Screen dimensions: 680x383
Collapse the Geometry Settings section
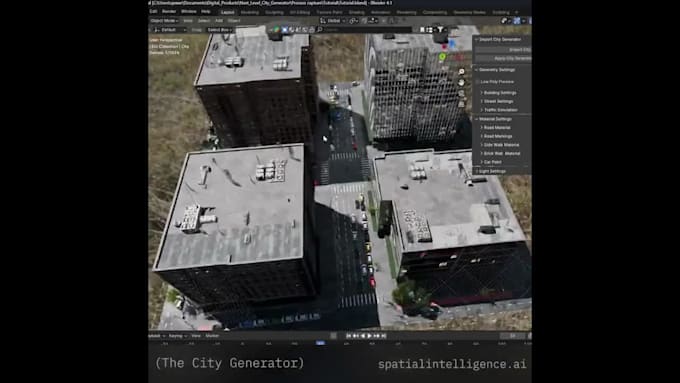tap(477, 70)
